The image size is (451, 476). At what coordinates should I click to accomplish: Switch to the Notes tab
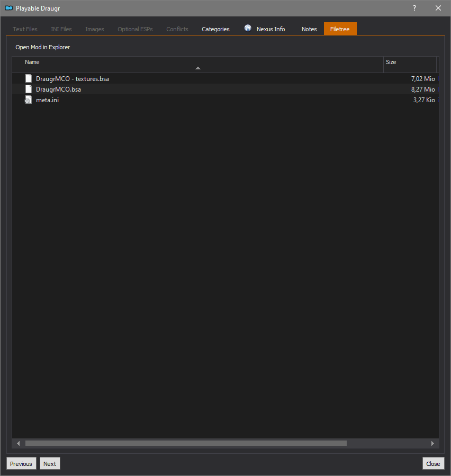point(309,29)
